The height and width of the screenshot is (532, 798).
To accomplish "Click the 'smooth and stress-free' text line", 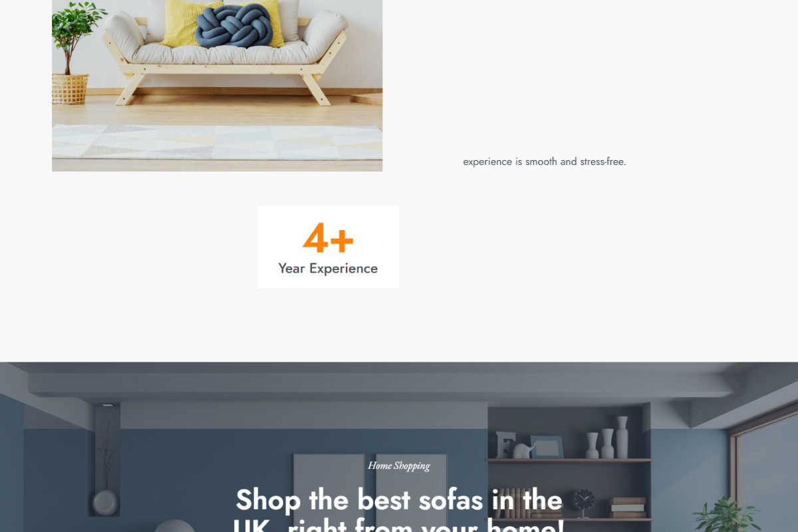I will (x=544, y=162).
